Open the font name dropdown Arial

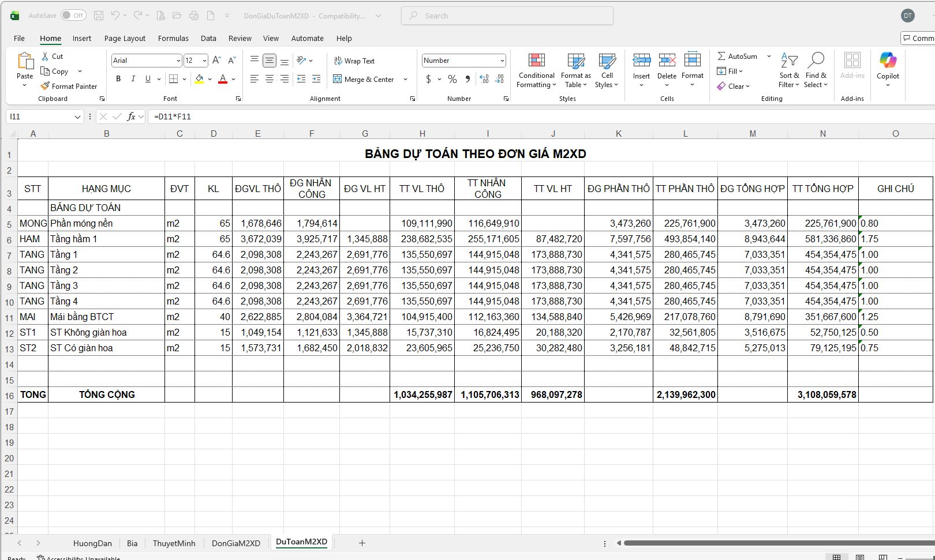pos(178,61)
